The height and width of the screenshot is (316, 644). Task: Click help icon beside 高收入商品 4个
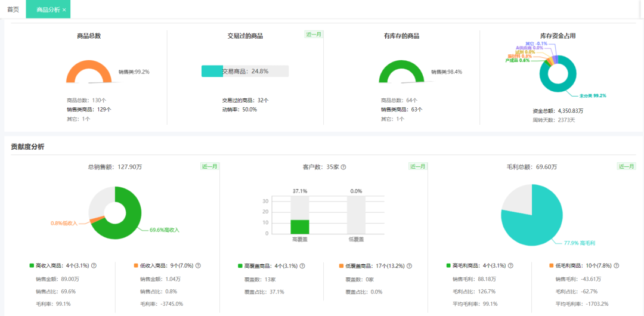[x=94, y=265]
